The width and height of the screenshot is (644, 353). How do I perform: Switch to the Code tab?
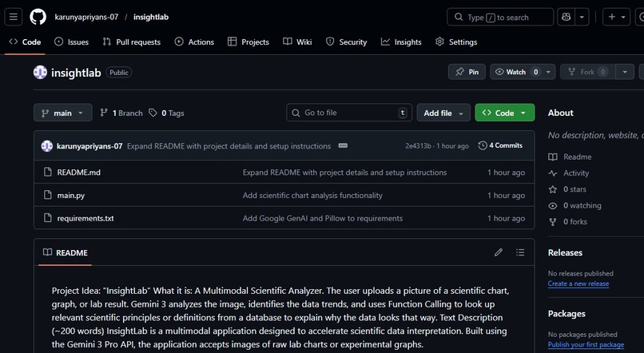pyautogui.click(x=25, y=42)
